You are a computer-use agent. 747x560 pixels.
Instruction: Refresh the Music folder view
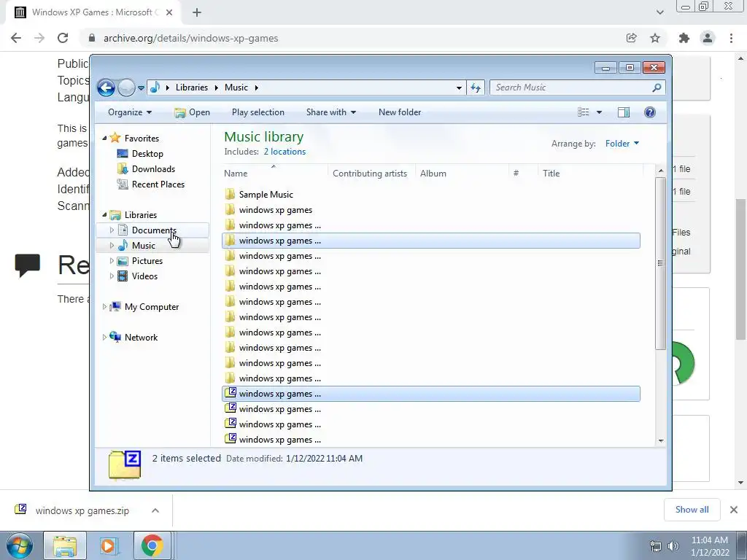(476, 87)
